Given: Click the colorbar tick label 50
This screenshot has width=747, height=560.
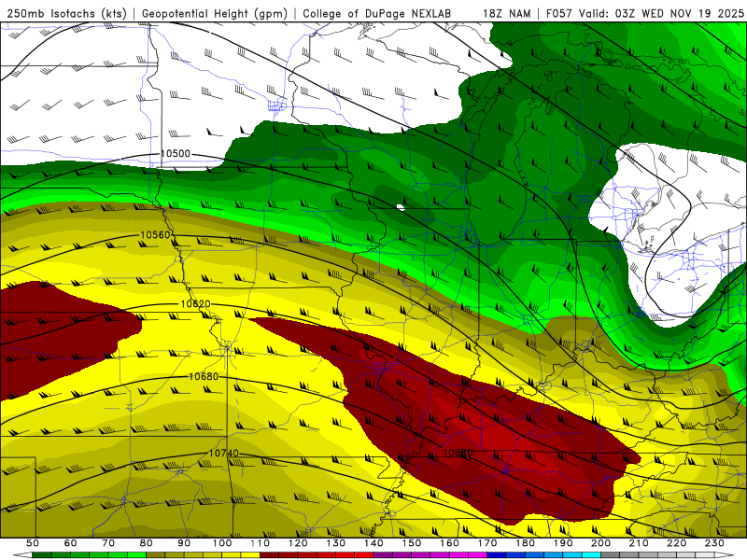Looking at the screenshot, I should click(33, 543).
